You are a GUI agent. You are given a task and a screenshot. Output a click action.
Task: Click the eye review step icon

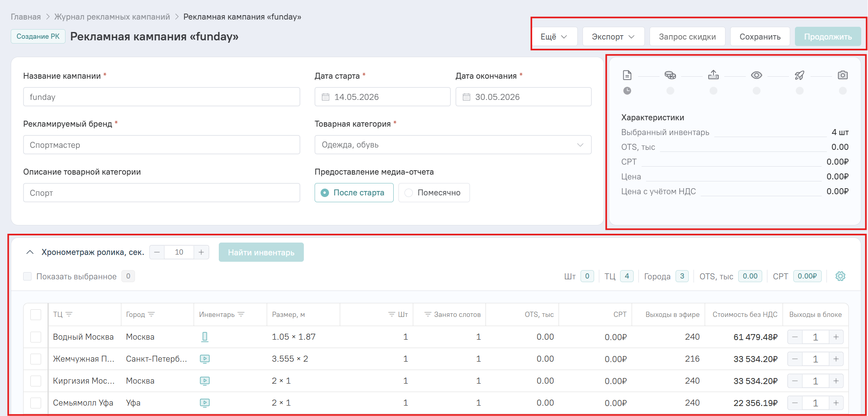[757, 75]
